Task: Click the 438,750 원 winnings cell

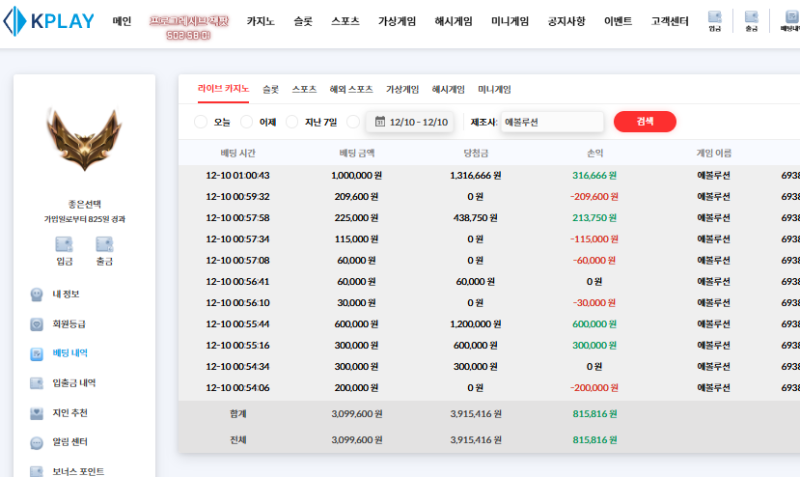Action: point(476,218)
